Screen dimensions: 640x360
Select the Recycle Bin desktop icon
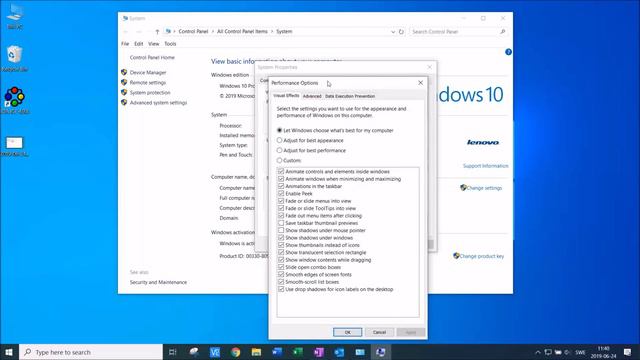(14, 58)
